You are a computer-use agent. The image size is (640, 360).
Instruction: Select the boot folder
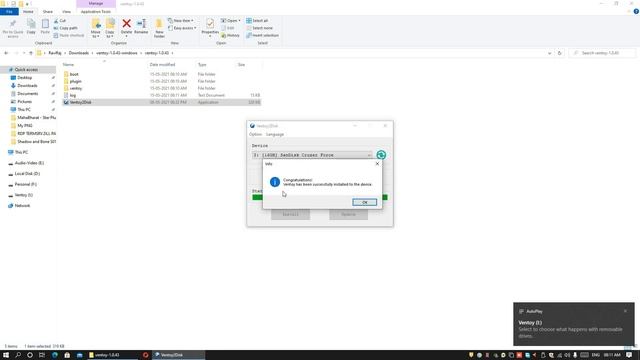(74, 74)
